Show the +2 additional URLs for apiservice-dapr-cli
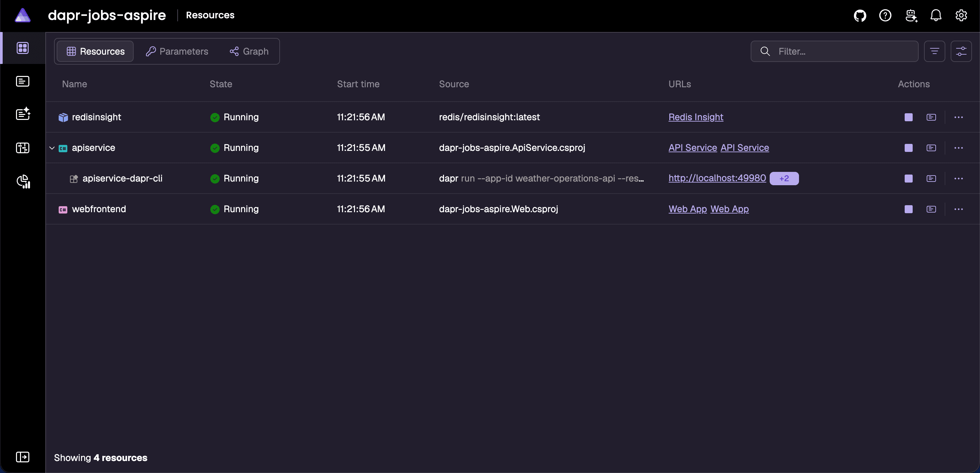This screenshot has height=473, width=980. pos(784,178)
